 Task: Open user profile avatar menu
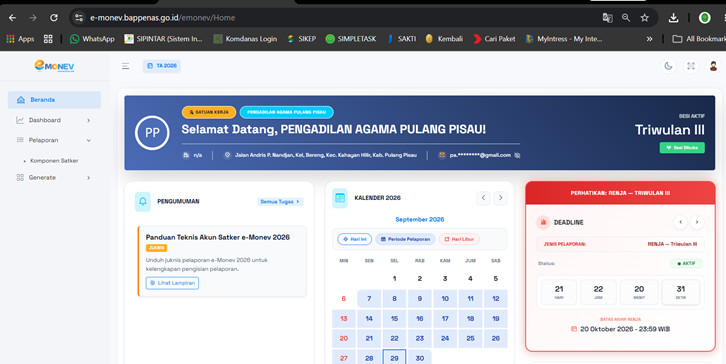pos(713,66)
